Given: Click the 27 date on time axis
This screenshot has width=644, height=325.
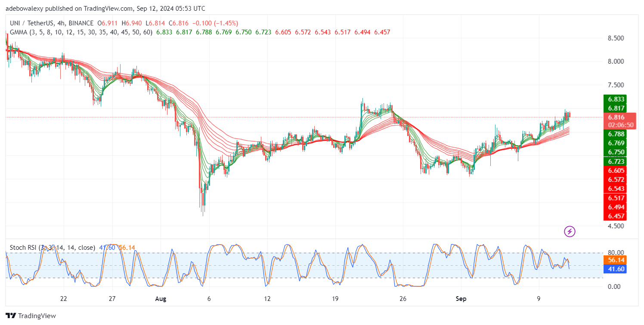Looking at the screenshot, I should click(112, 298).
